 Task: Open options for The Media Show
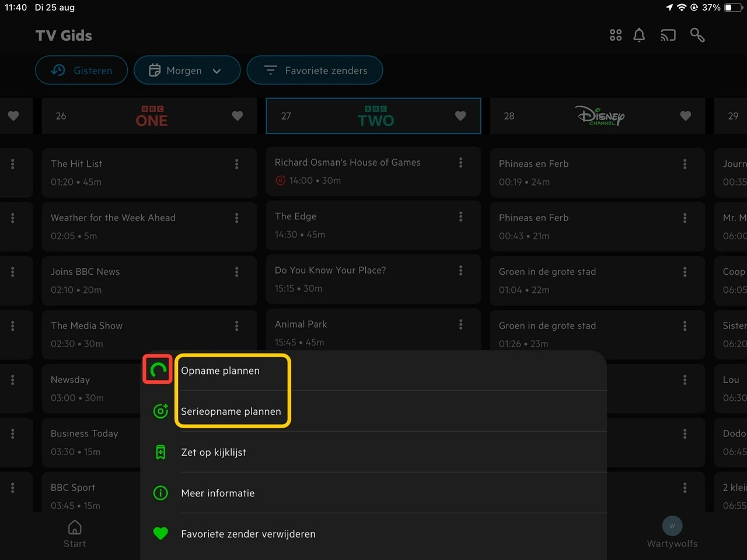[x=236, y=326]
